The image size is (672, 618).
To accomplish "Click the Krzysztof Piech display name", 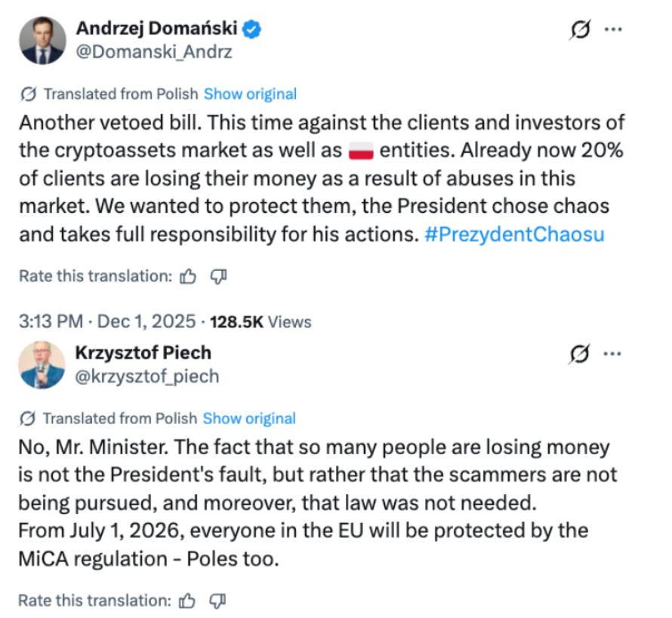I will [143, 352].
